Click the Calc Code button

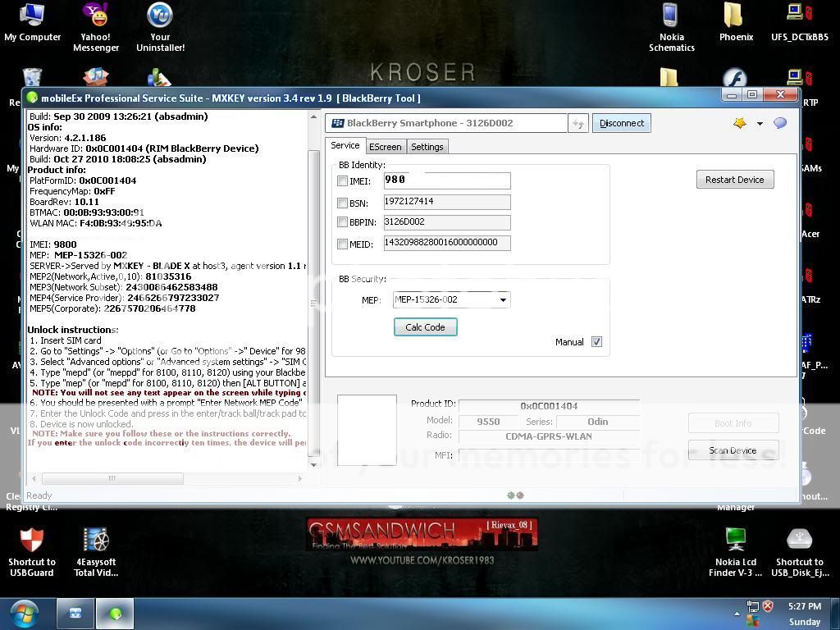(x=426, y=327)
